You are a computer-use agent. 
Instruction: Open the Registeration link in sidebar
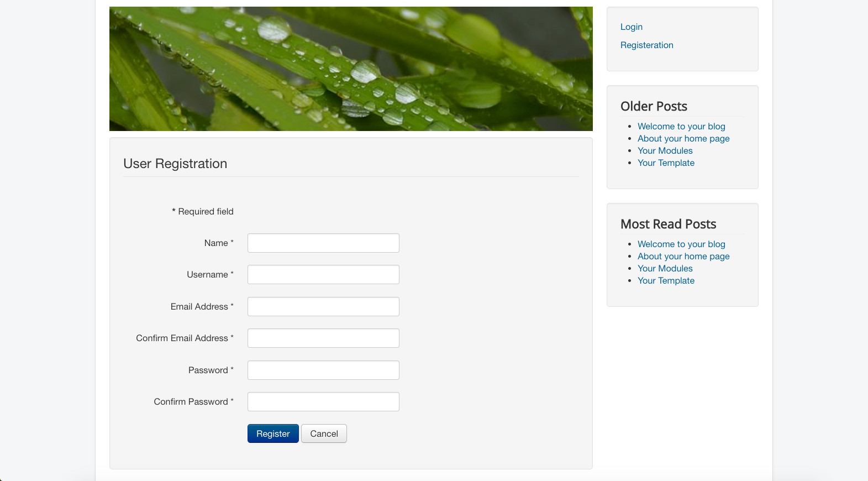pos(646,45)
